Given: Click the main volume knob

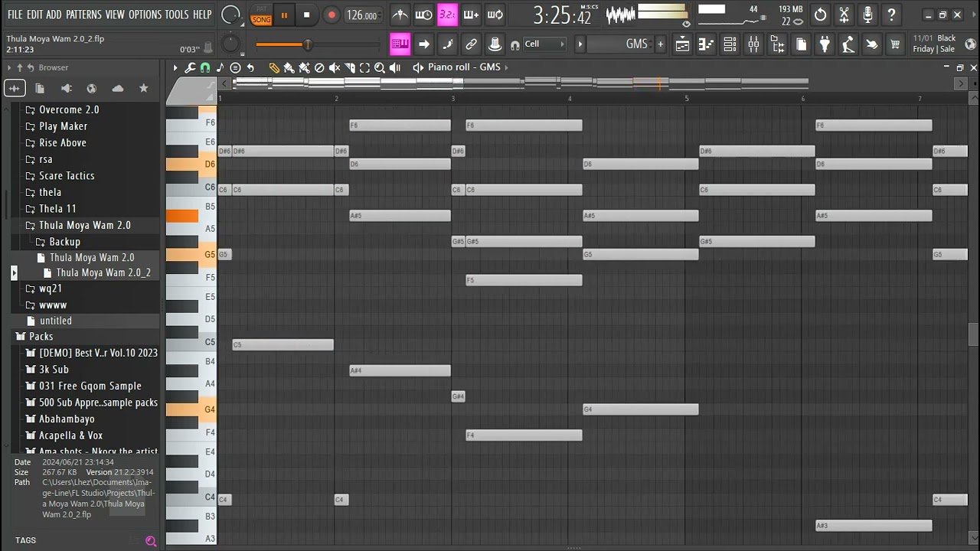Looking at the screenshot, I should pyautogui.click(x=231, y=15).
